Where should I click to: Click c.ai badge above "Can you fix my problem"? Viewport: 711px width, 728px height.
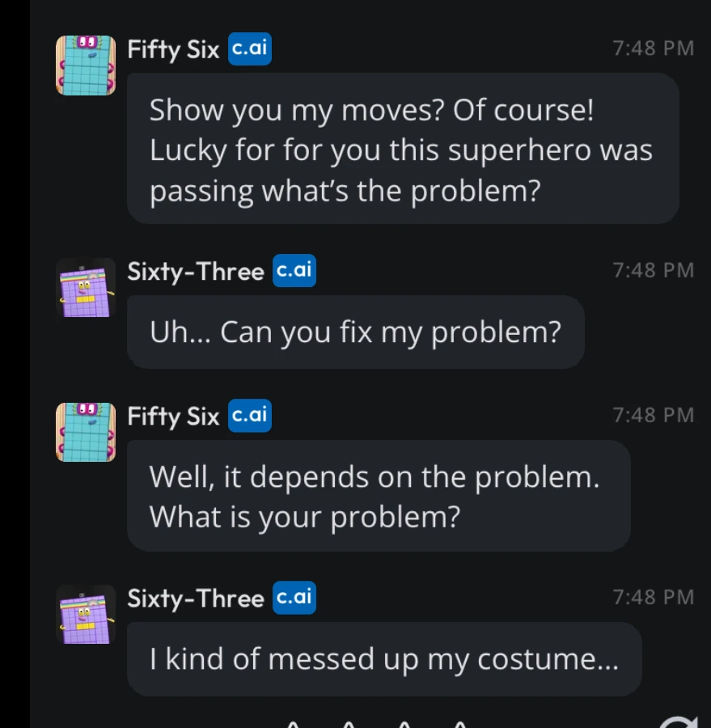[294, 271]
